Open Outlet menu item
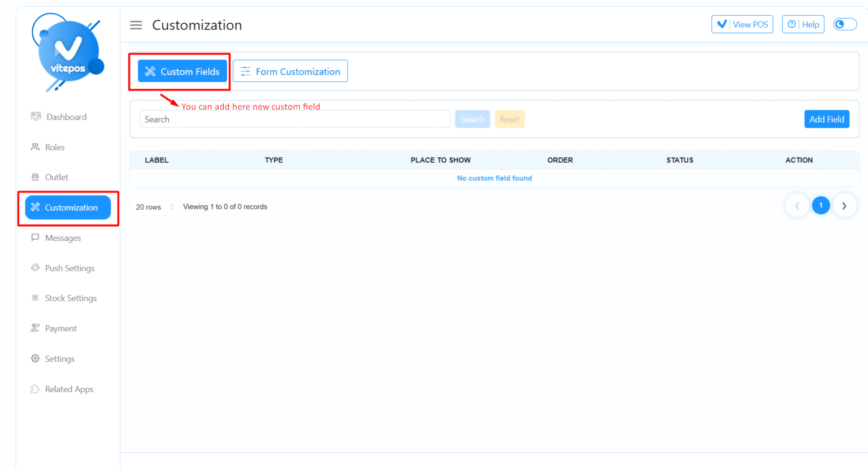 (x=50, y=177)
